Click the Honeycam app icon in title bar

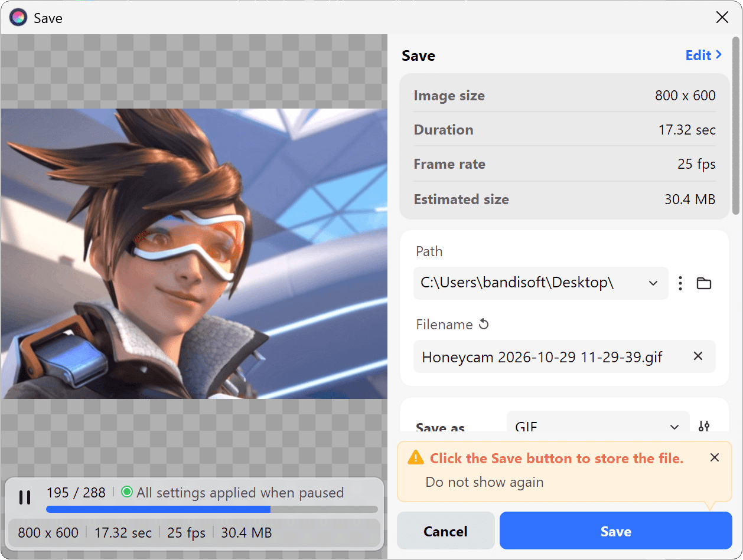pos(18,18)
